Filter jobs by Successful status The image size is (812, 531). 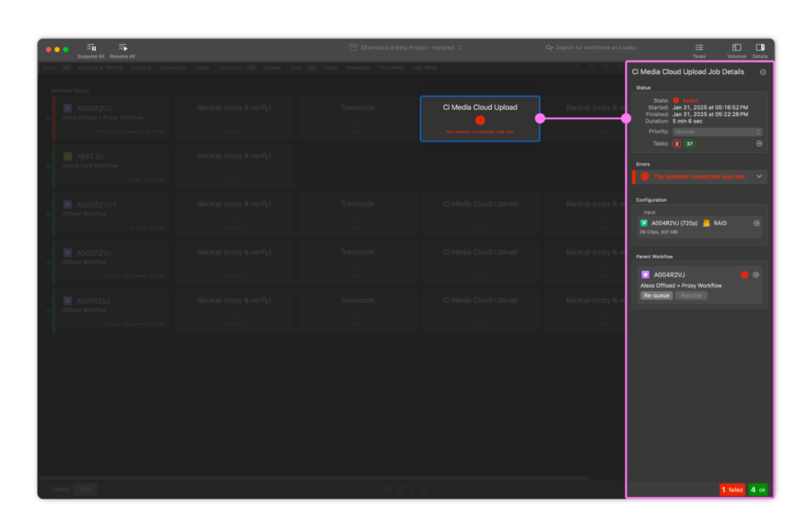click(173, 68)
